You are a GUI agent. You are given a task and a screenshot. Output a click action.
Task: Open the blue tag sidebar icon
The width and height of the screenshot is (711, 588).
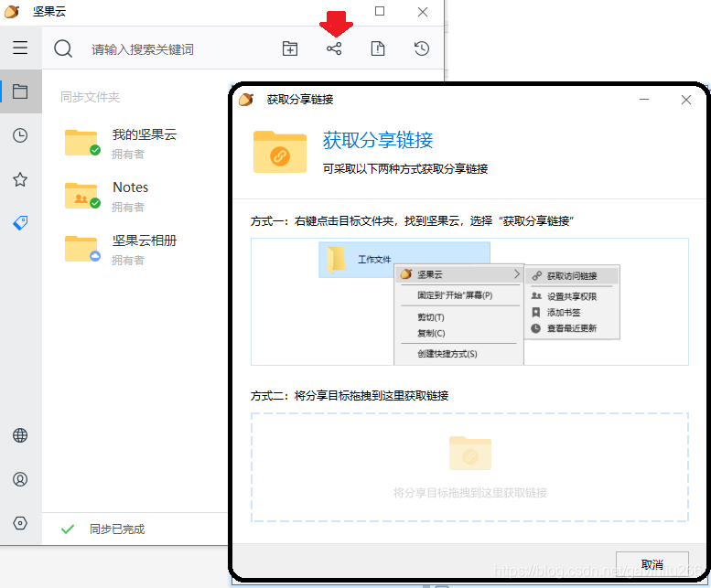click(x=20, y=223)
